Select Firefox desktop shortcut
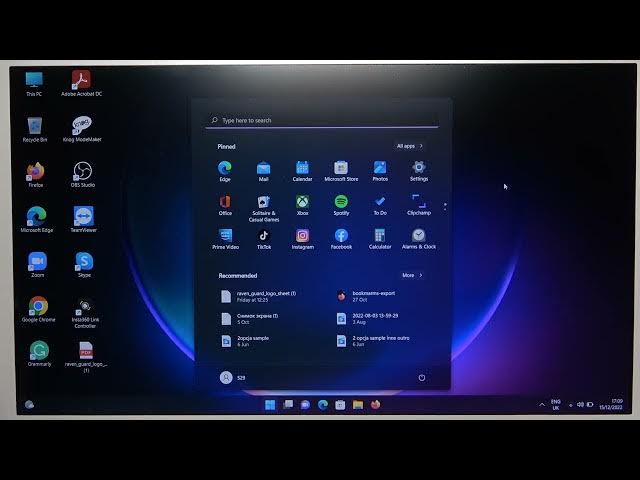This screenshot has height=480, width=640. [x=36, y=175]
